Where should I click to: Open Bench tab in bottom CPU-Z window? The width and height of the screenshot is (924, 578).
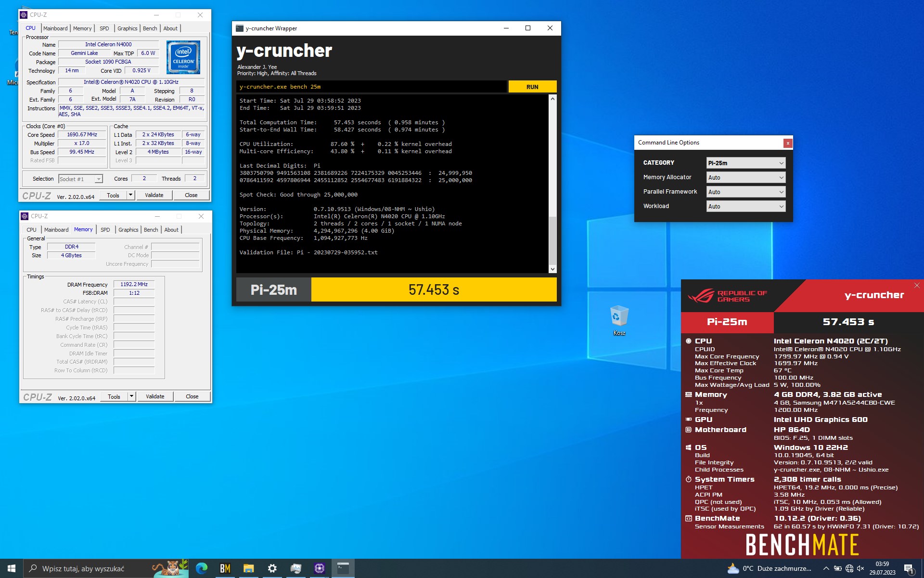point(151,230)
